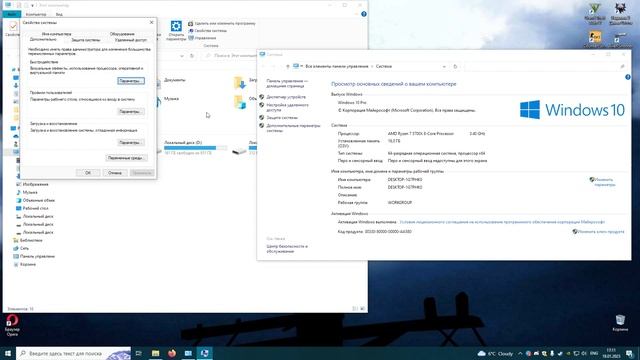Click the help icon in System window
640x360 pixels.
(x=628, y=77)
